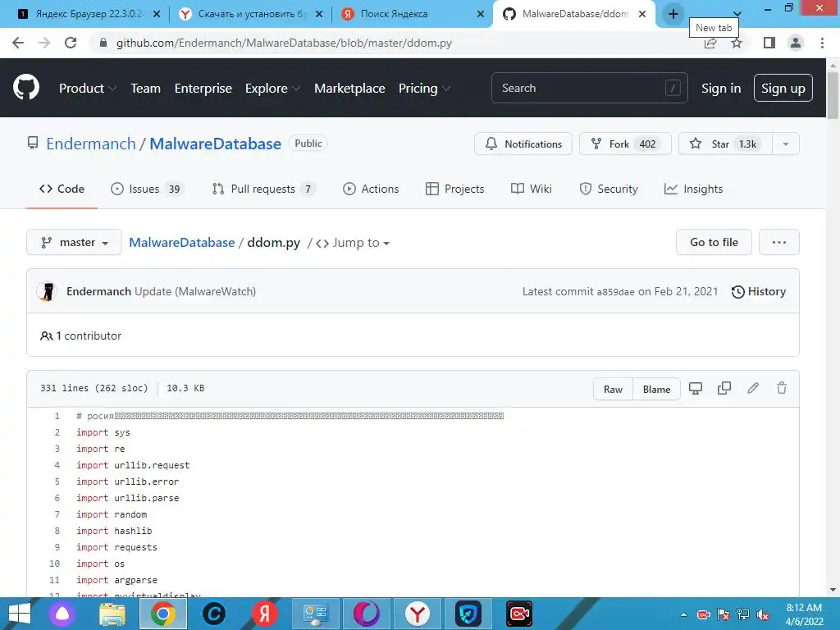Switch to the Code tab
Image resolution: width=840 pixels, height=630 pixels.
tap(62, 189)
